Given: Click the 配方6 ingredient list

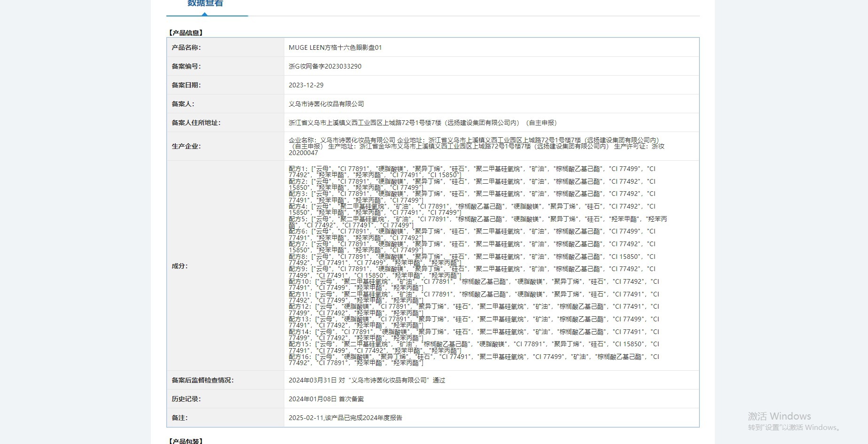Looking at the screenshot, I should pyautogui.click(x=472, y=234).
